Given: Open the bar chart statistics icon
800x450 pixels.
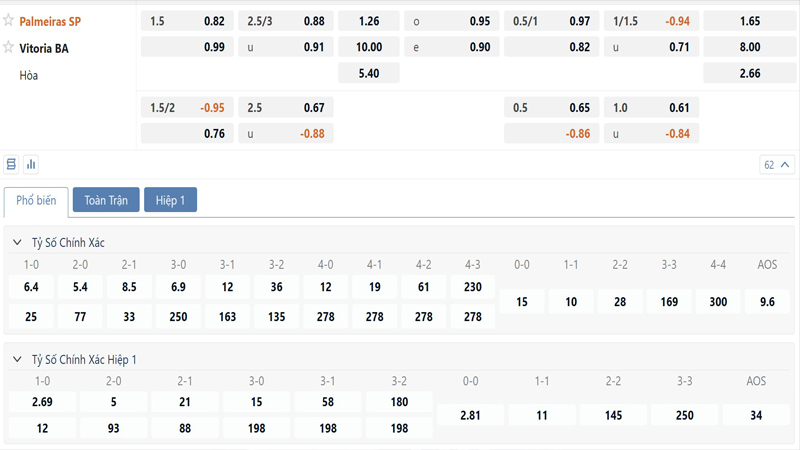Looking at the screenshot, I should click(31, 164).
